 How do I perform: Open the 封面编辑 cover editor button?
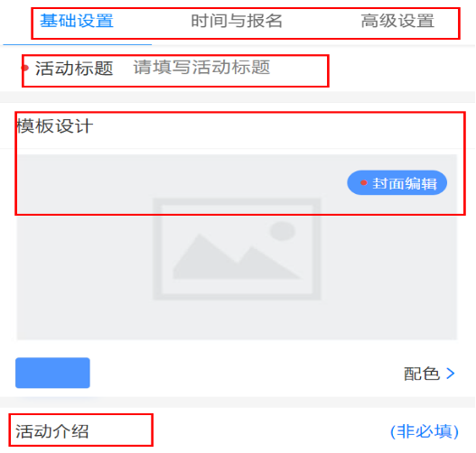click(x=397, y=183)
